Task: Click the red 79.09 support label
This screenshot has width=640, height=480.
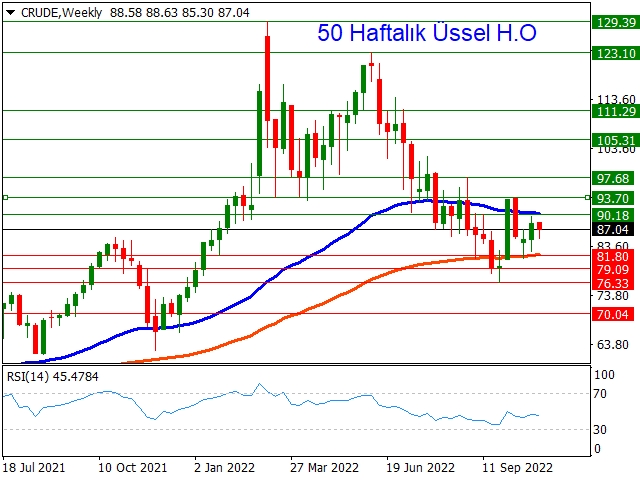Action: [613, 269]
